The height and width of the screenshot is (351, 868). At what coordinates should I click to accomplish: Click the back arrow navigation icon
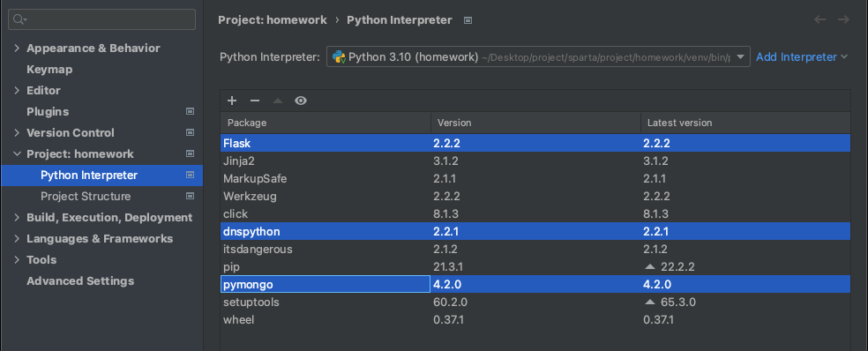click(x=819, y=20)
